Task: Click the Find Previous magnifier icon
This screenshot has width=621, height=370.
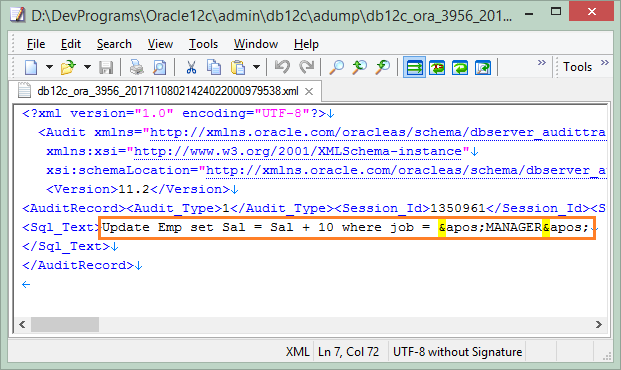Action: pyautogui.click(x=360, y=67)
